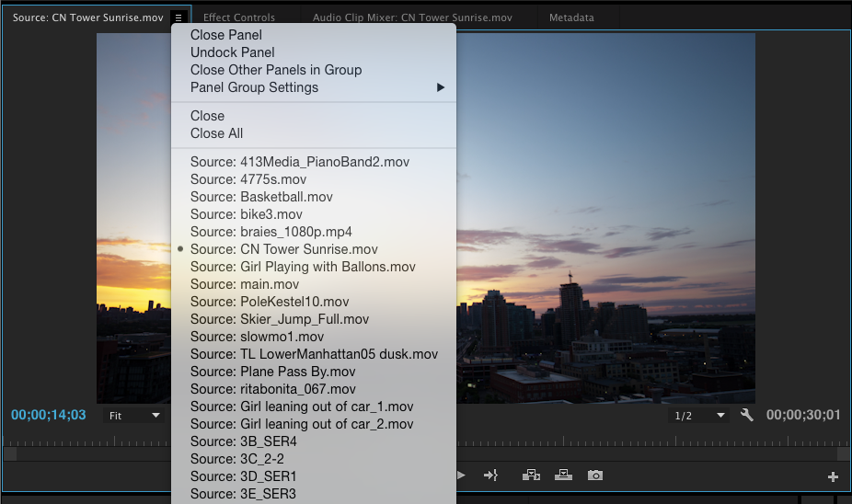852x504 pixels.
Task: Select Source: TL LowerManhattan05 dusk.mov
Action: [314, 354]
